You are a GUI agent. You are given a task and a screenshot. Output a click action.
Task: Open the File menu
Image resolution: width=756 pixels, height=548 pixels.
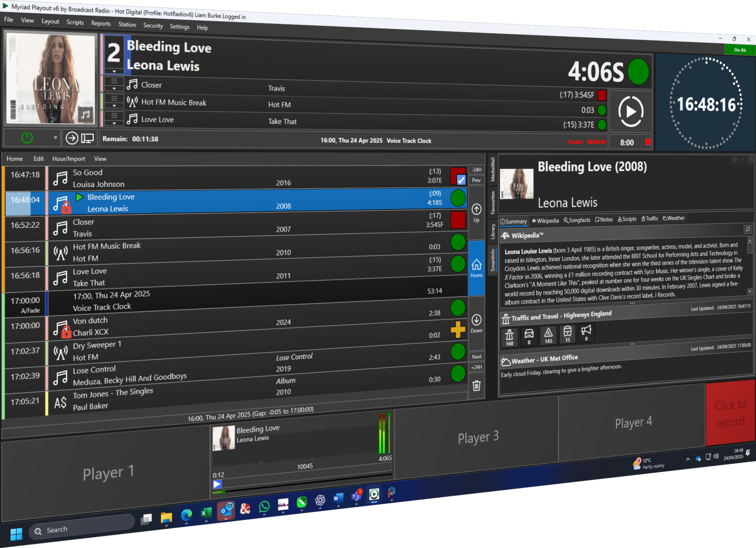(x=9, y=19)
